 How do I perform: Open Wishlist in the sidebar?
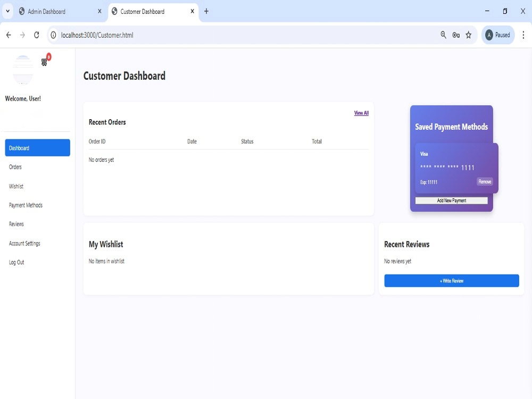point(16,186)
